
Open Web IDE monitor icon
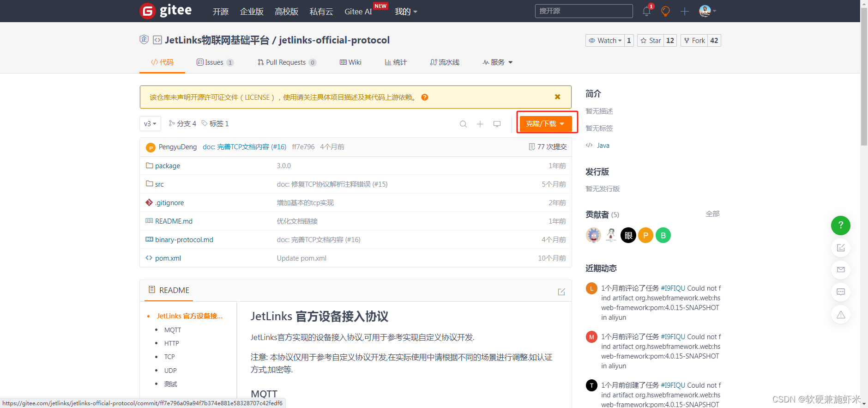coord(497,124)
